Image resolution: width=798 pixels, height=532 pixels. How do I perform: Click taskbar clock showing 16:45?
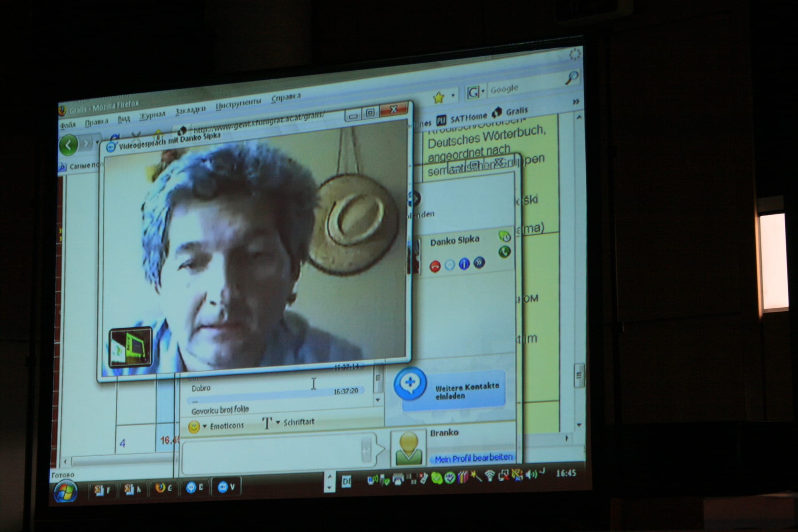click(566, 473)
